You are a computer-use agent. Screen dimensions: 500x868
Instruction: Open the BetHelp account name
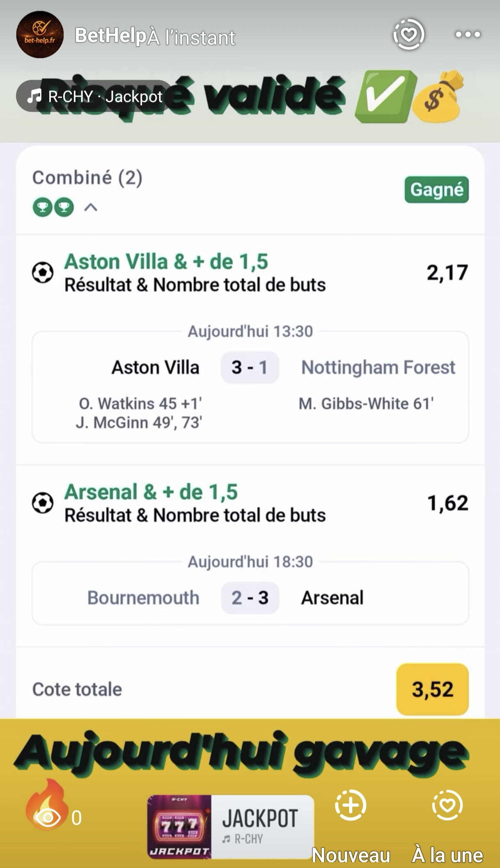tap(111, 36)
